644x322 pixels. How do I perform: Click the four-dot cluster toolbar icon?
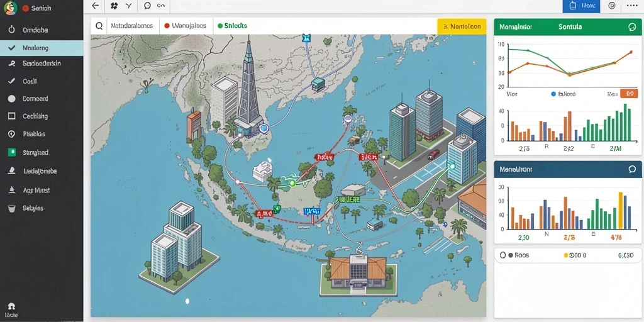tap(114, 6)
